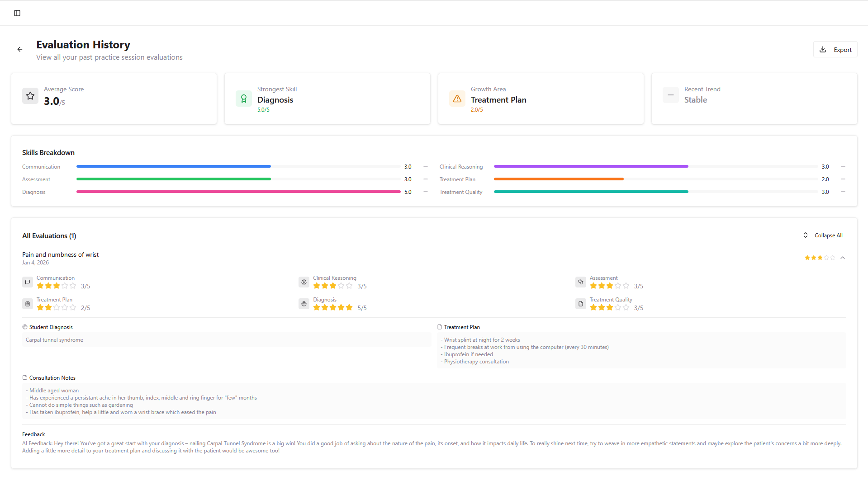Click the Recent Trend dash icon
This screenshot has height=485, width=868.
tap(670, 95)
